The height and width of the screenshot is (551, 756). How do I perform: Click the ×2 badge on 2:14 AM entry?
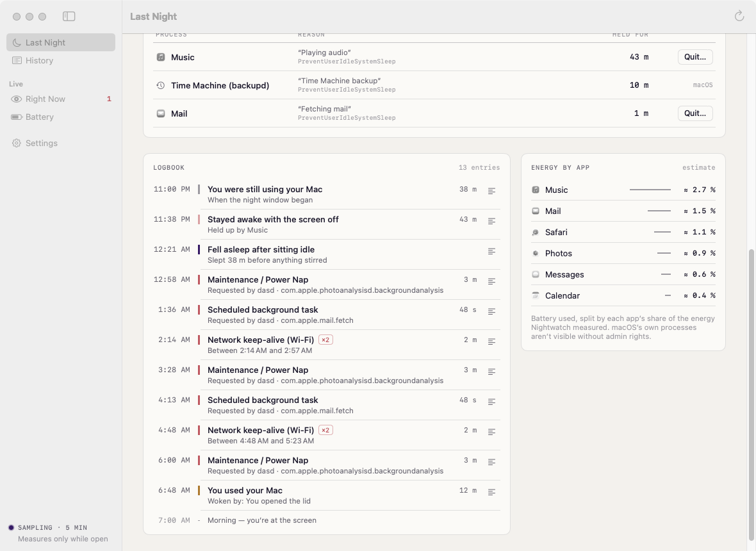click(x=325, y=340)
